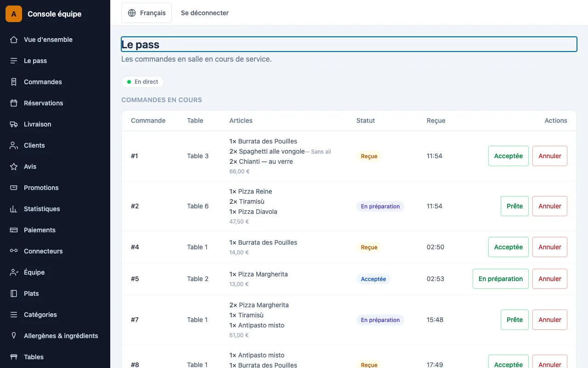Mark order #2 as Prête
The height and width of the screenshot is (368, 588).
(x=514, y=206)
